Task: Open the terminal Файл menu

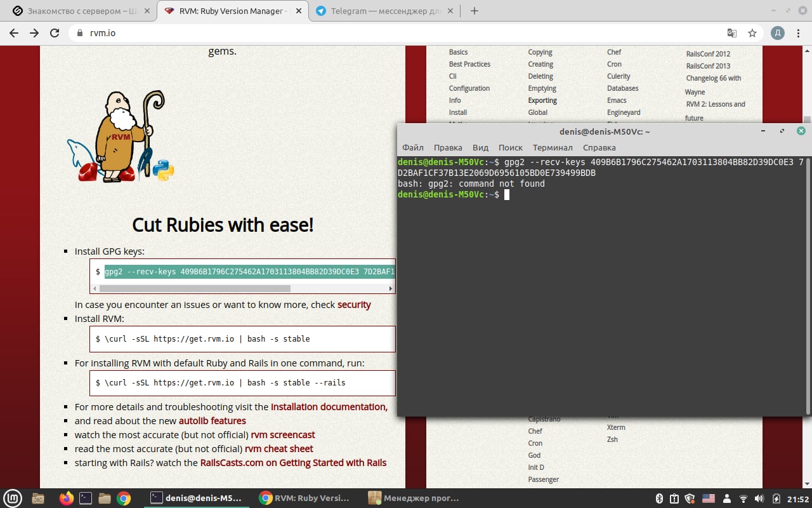Action: [x=413, y=147]
